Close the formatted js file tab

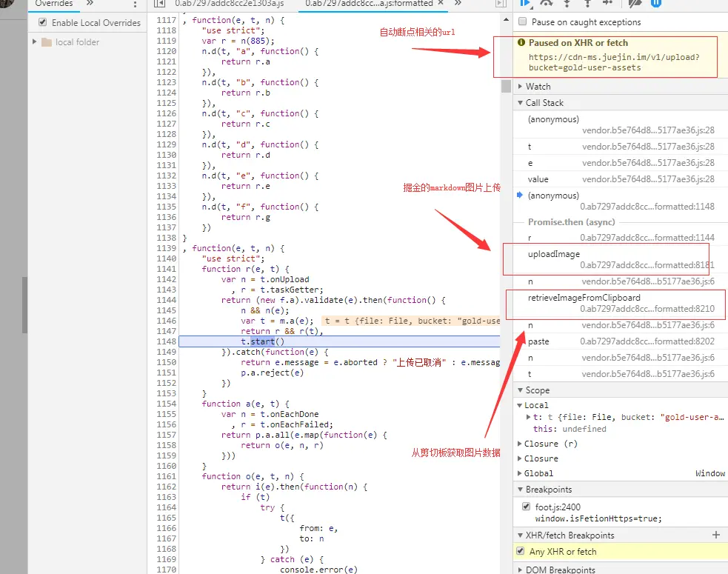441,3
